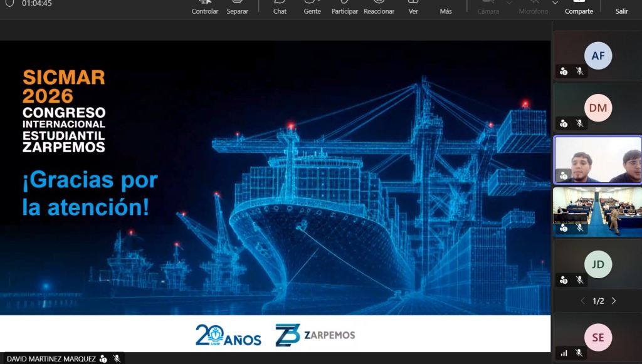Select the DM participant avatar

pyautogui.click(x=598, y=108)
